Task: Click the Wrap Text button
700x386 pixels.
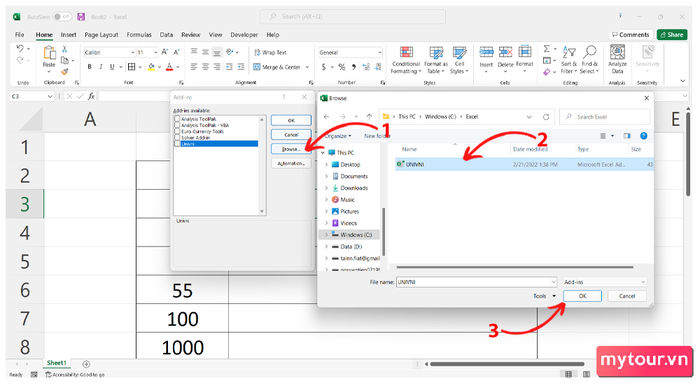Action: (x=271, y=52)
